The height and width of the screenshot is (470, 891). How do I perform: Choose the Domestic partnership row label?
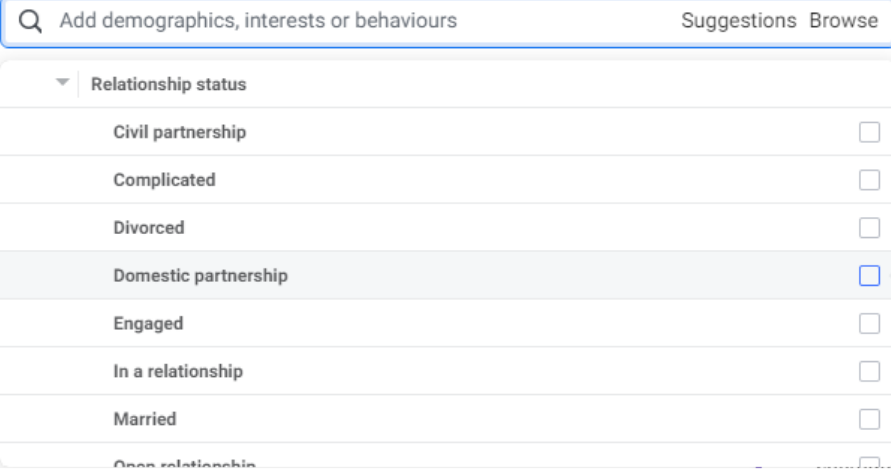(200, 276)
